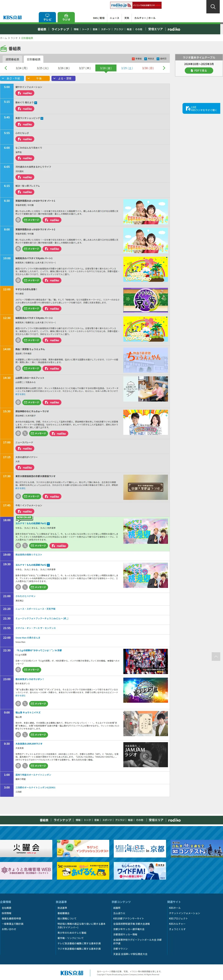This screenshot has width=223, height=980.
Task: Expand 午後 time filter
Action: pyautogui.click(x=38, y=78)
